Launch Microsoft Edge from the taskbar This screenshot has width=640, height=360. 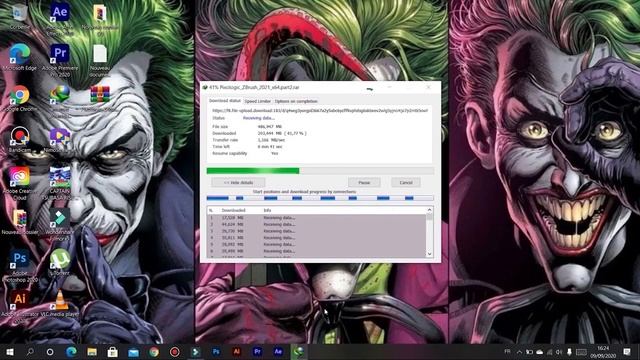[71, 351]
